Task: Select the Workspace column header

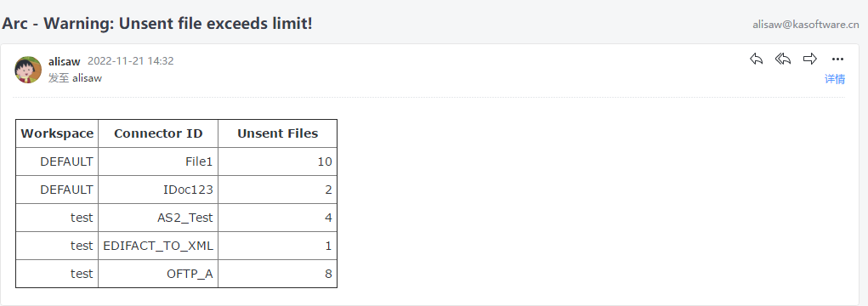Action: pos(57,133)
